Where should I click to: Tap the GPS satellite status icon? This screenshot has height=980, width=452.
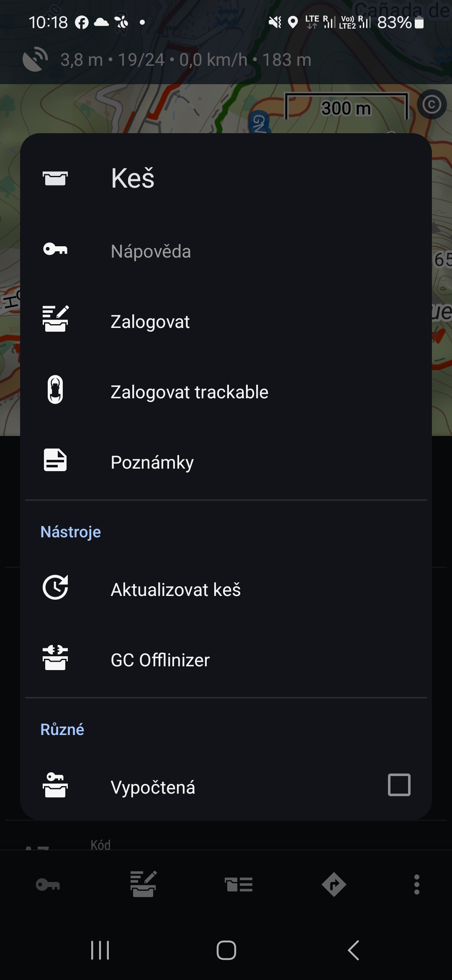tap(35, 59)
